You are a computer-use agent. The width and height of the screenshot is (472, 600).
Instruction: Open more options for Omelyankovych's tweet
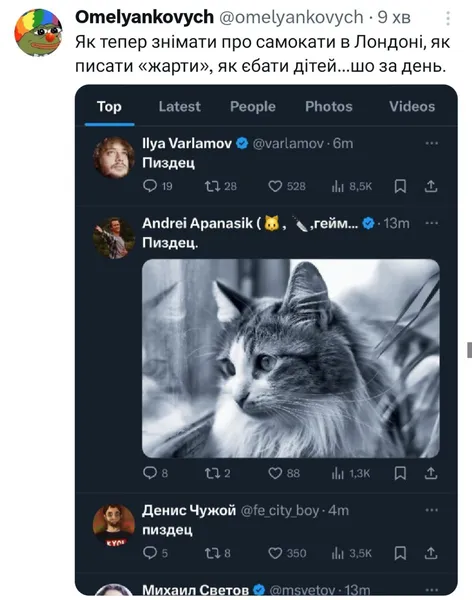point(448,18)
